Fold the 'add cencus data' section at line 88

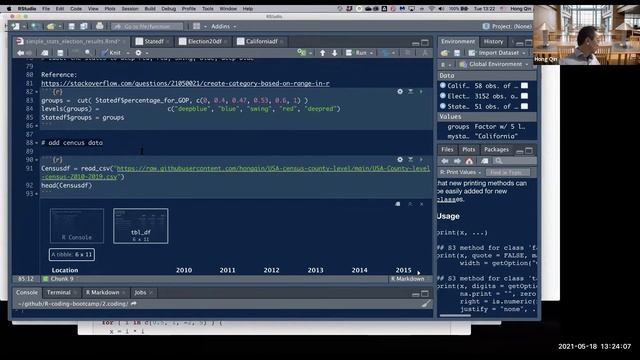[x=37, y=143]
